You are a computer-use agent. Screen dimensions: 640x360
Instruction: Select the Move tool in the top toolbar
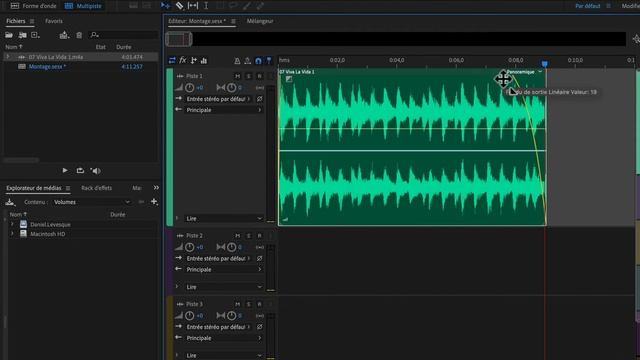[165, 5]
